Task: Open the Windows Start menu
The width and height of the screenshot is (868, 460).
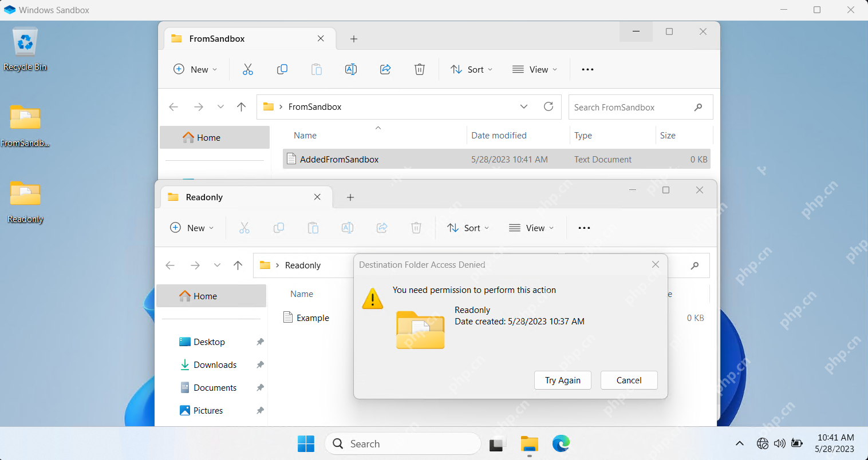Action: click(x=306, y=443)
